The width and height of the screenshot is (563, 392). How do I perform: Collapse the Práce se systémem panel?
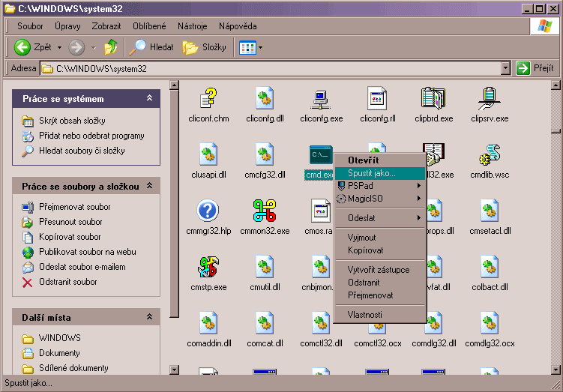(x=149, y=99)
